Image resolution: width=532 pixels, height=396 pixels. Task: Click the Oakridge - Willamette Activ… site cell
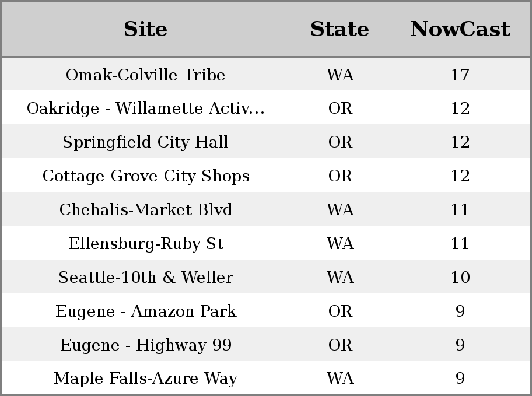point(145,108)
